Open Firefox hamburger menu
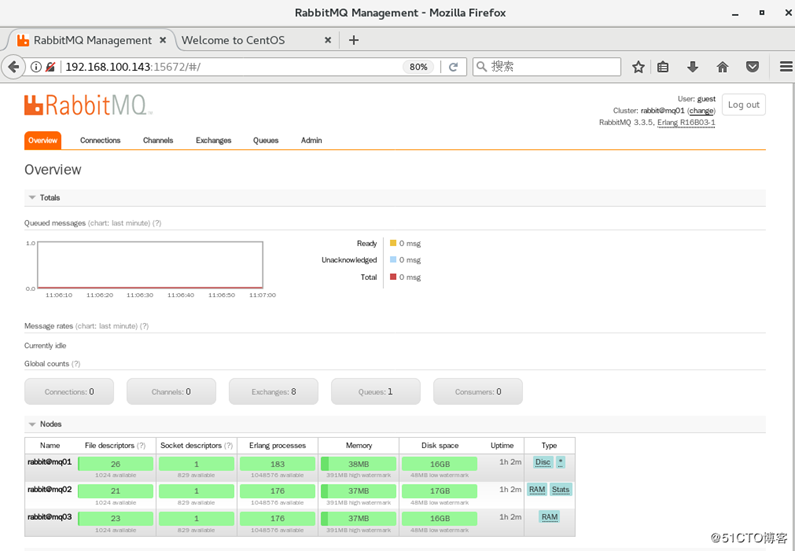 [x=786, y=66]
